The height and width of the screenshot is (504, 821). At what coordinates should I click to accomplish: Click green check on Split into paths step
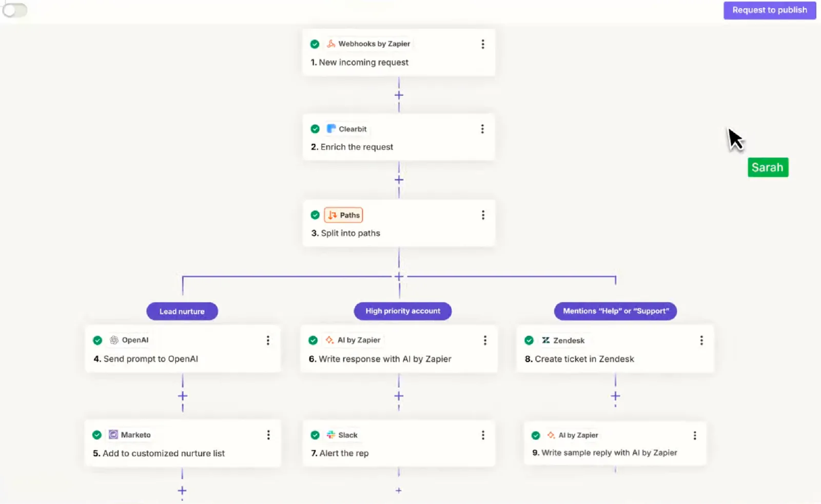tap(315, 215)
